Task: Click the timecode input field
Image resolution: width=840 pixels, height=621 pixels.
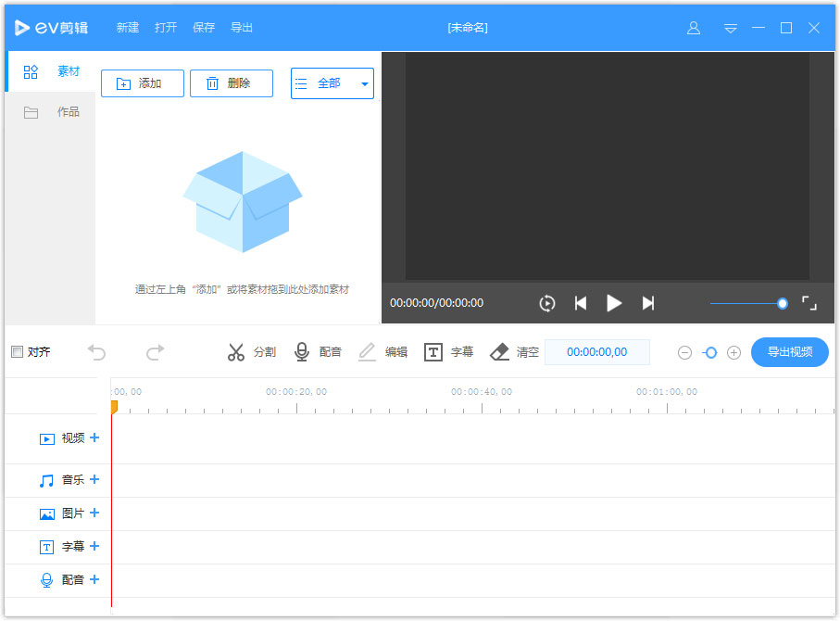Action: (x=596, y=352)
